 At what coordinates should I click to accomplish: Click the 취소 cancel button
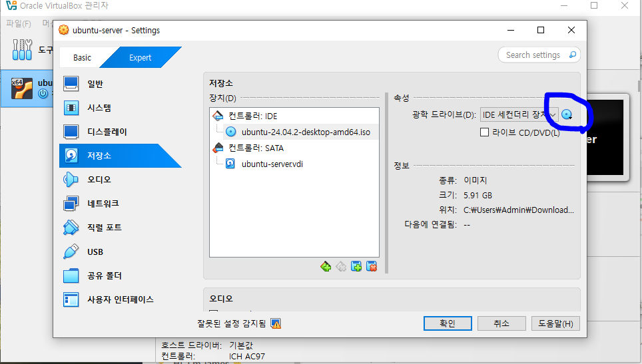[x=501, y=323]
